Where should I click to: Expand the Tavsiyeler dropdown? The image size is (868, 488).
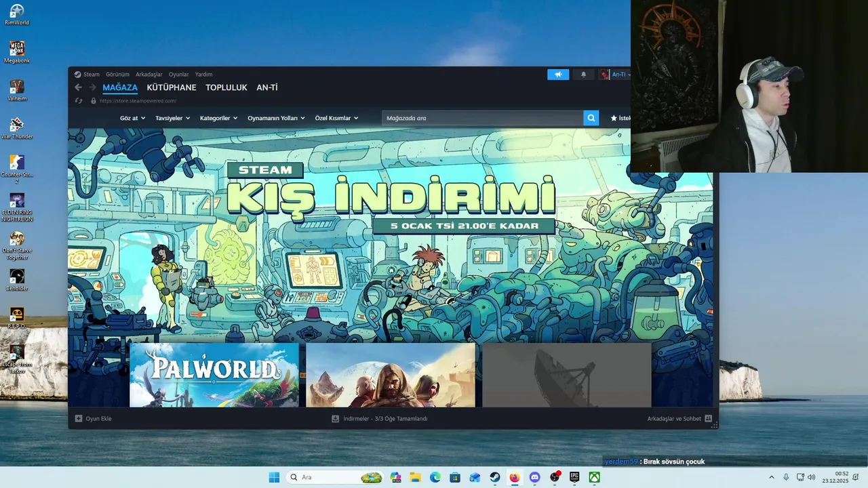172,118
